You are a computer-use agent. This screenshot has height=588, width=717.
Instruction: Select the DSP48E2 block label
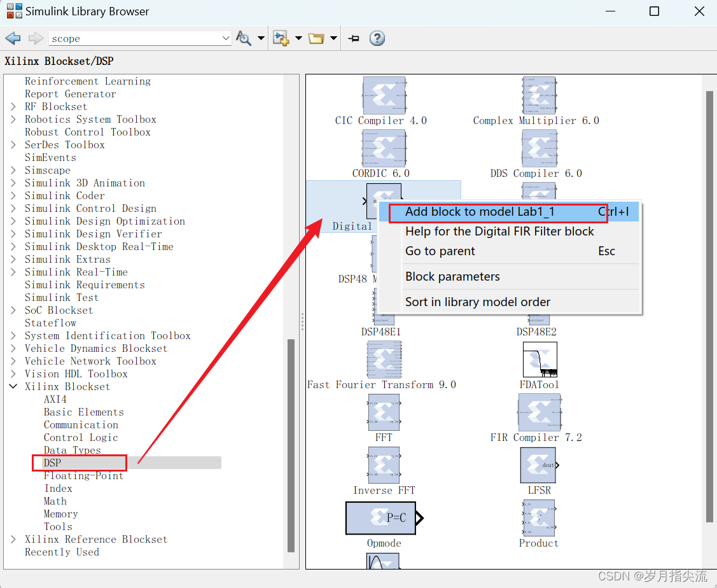click(536, 332)
